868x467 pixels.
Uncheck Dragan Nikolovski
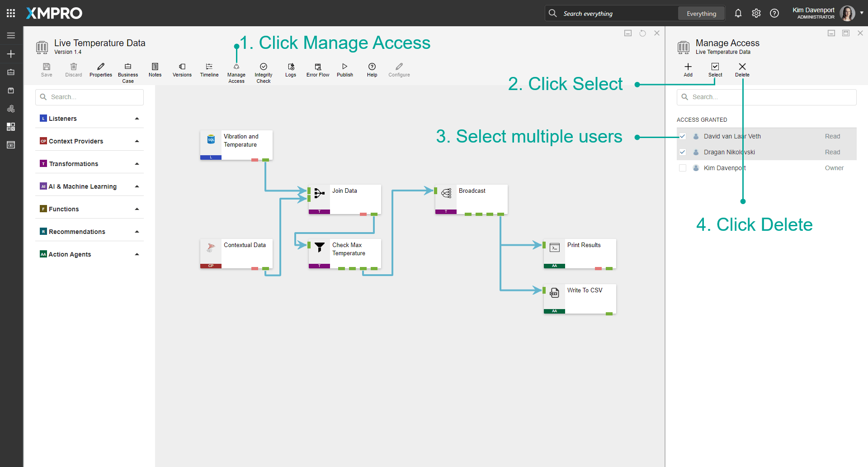click(x=683, y=152)
